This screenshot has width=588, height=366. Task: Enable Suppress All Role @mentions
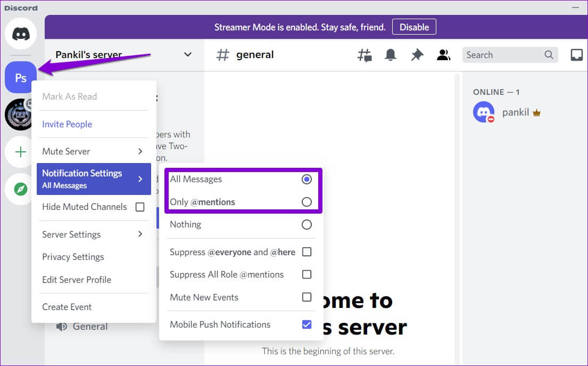pos(307,274)
